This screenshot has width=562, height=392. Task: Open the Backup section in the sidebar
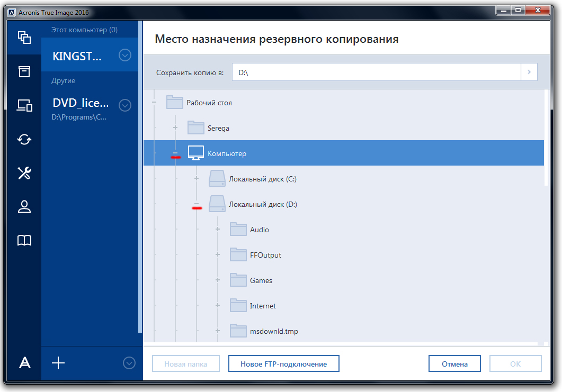pyautogui.click(x=24, y=38)
